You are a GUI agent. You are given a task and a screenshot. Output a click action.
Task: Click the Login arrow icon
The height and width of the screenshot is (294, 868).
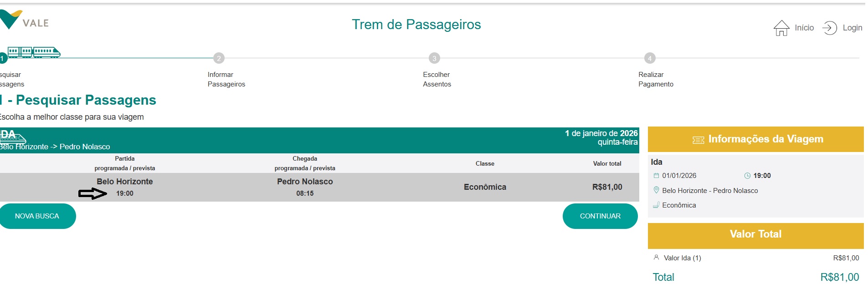[x=831, y=27]
